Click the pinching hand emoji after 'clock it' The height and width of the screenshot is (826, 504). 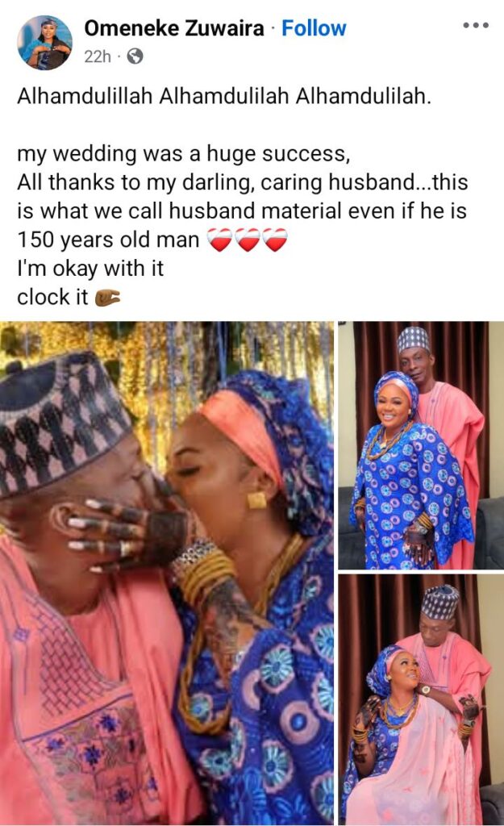click(x=107, y=298)
